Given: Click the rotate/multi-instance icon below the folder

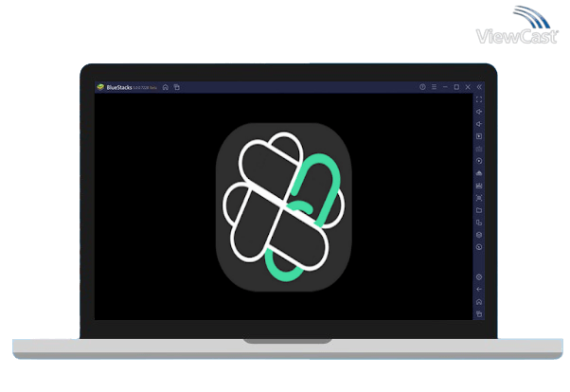Looking at the screenshot, I should pos(479,223).
